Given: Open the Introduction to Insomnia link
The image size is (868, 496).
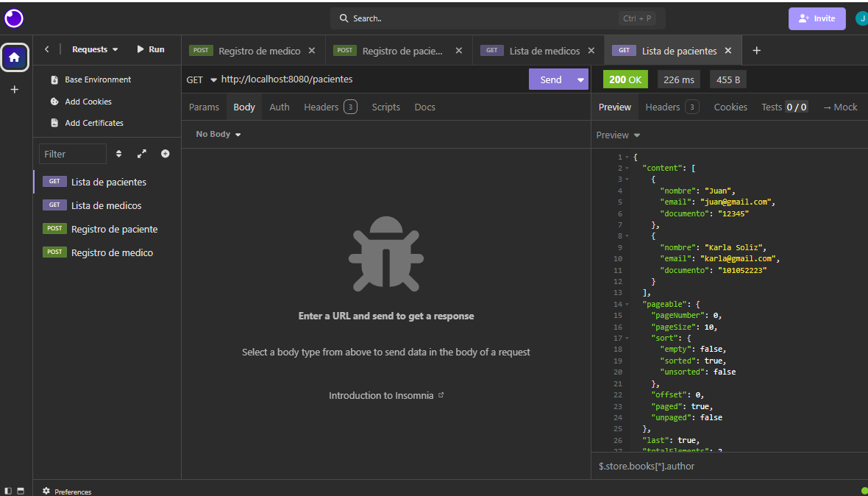Looking at the screenshot, I should (386, 396).
